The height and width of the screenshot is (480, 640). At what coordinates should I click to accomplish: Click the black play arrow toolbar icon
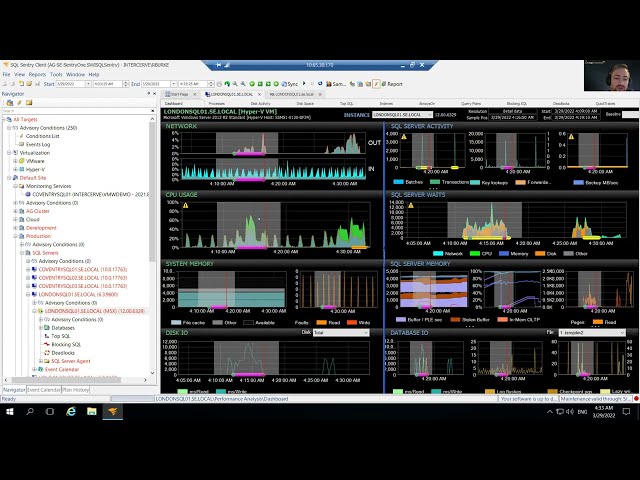[304, 84]
